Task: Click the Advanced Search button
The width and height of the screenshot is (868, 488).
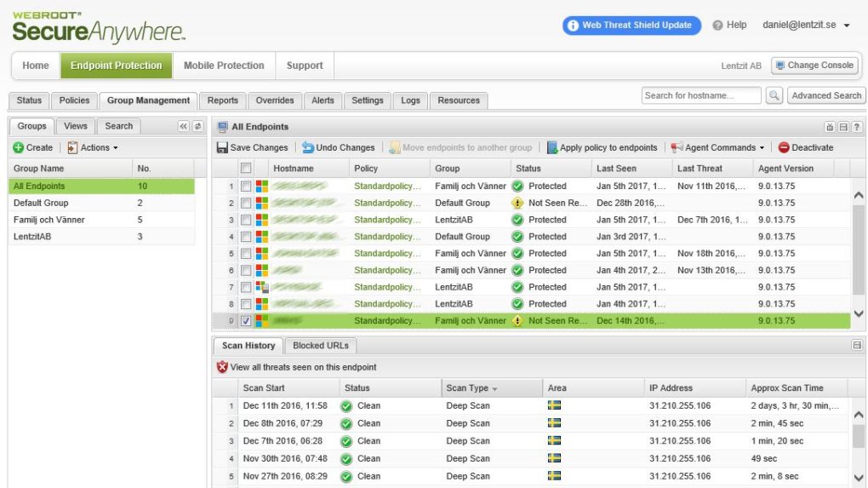Action: [x=826, y=95]
